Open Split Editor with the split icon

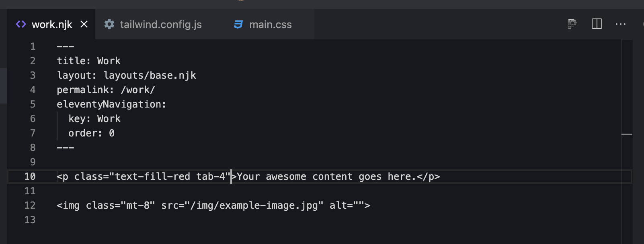coord(597,24)
